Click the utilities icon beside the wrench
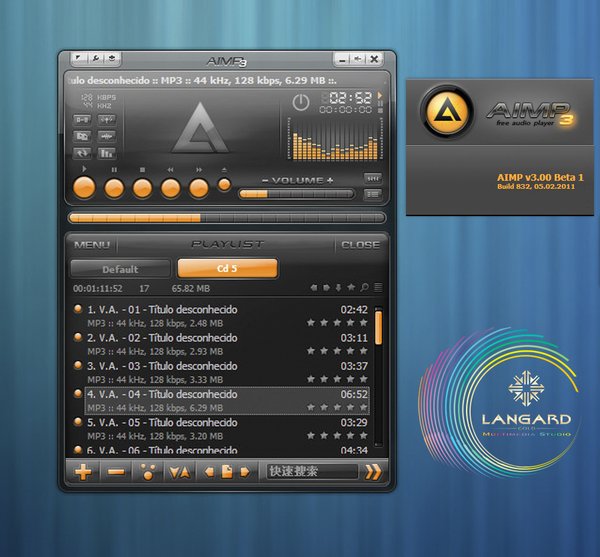Image resolution: width=600 pixels, height=557 pixels. click(112, 58)
